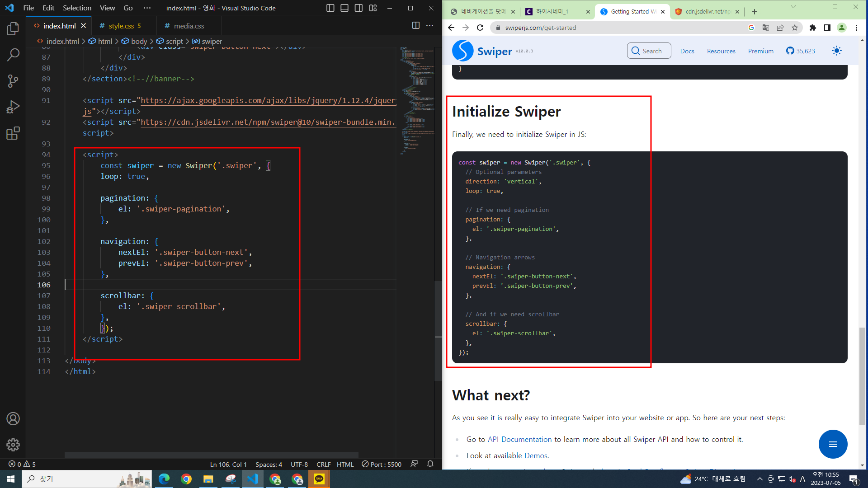Switch to the style.css editor tab
Screen dimensions: 868x488
[121, 26]
